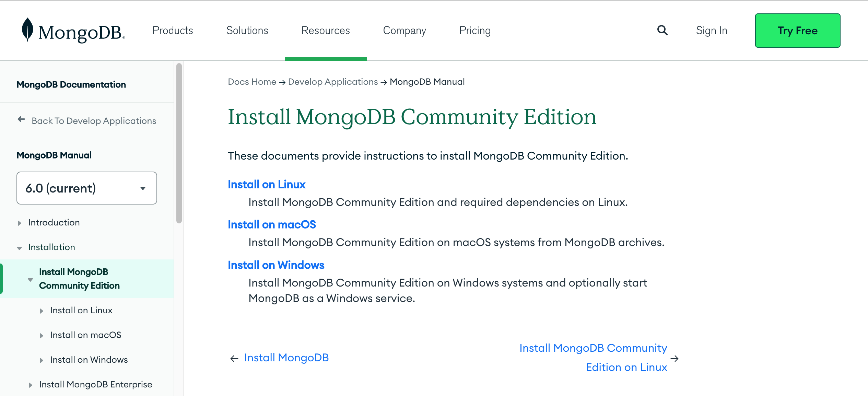Collapse the Installation section triangle
The width and height of the screenshot is (868, 396).
[x=20, y=248]
